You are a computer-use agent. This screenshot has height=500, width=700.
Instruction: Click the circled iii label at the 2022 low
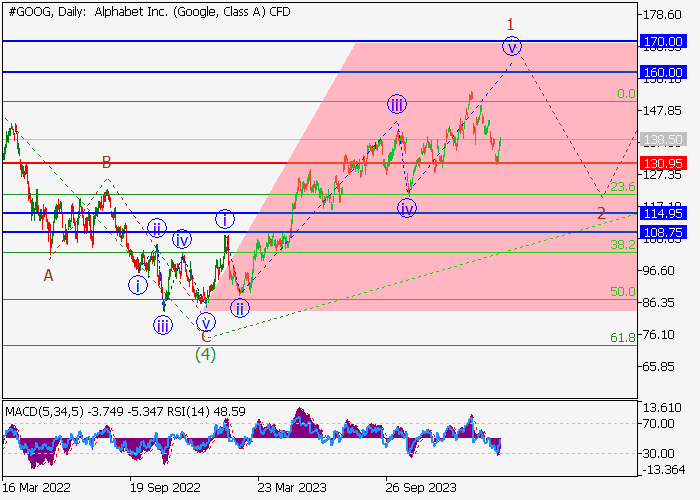tap(162, 325)
